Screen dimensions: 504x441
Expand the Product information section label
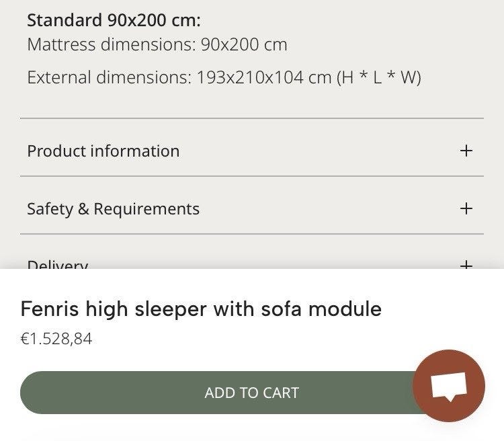tap(103, 151)
